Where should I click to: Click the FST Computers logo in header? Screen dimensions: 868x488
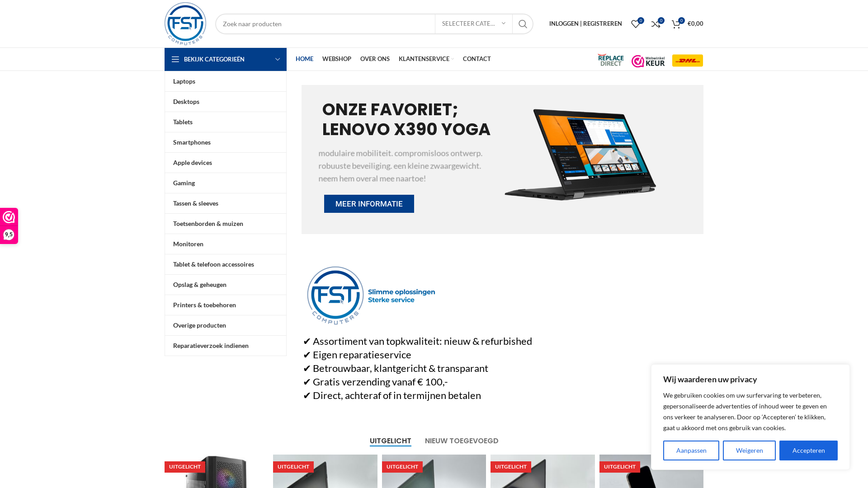(185, 23)
